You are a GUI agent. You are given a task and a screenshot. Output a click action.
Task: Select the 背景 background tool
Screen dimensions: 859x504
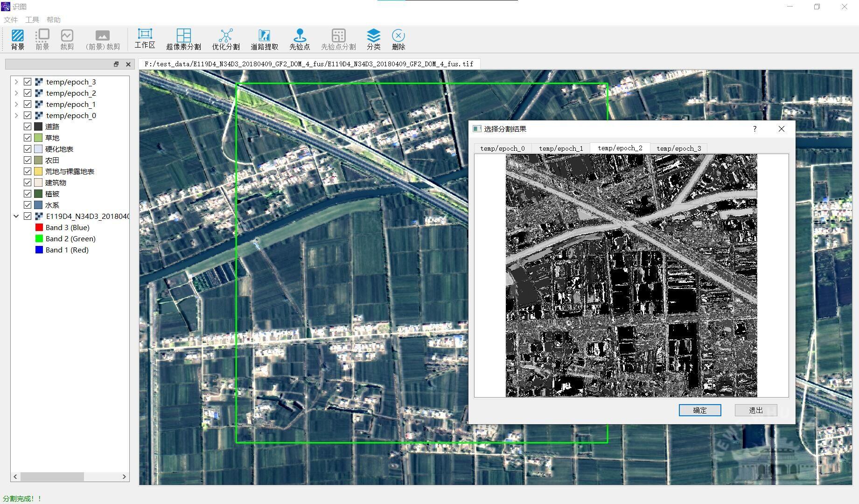coord(18,39)
